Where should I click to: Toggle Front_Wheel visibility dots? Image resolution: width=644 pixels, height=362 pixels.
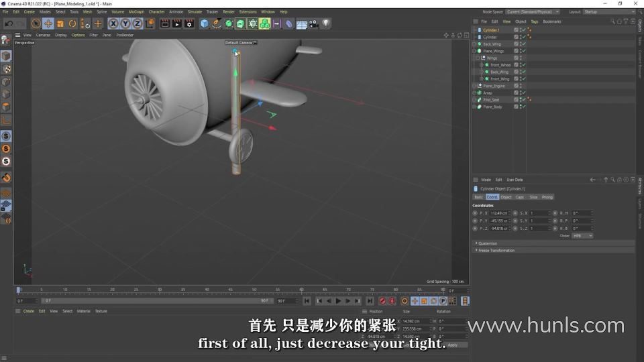[521, 65]
